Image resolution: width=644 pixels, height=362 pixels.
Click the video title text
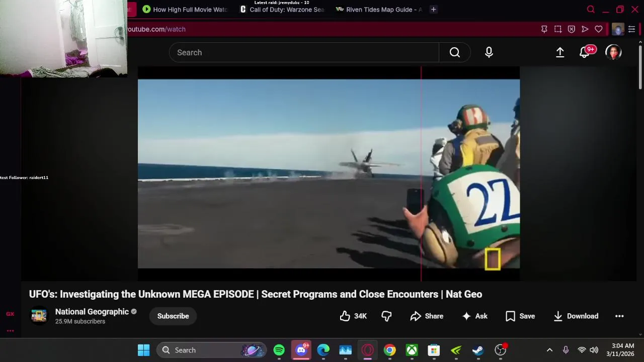point(256,294)
